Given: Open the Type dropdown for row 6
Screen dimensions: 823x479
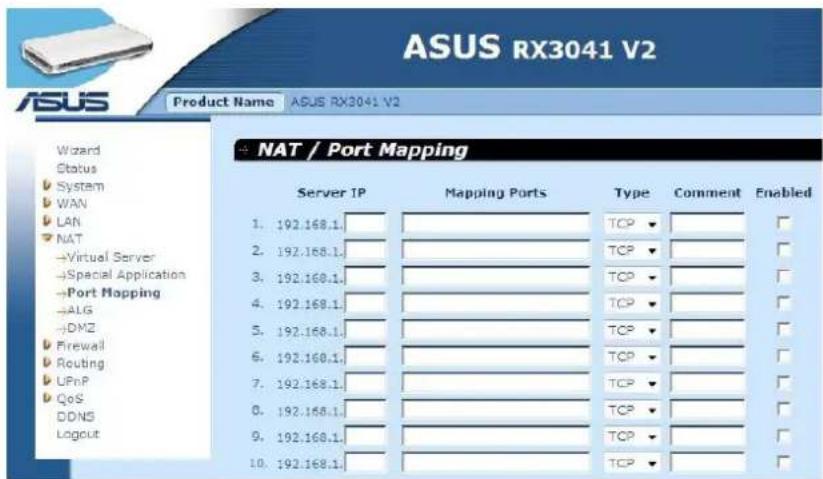Looking at the screenshot, I should pyautogui.click(x=632, y=357).
